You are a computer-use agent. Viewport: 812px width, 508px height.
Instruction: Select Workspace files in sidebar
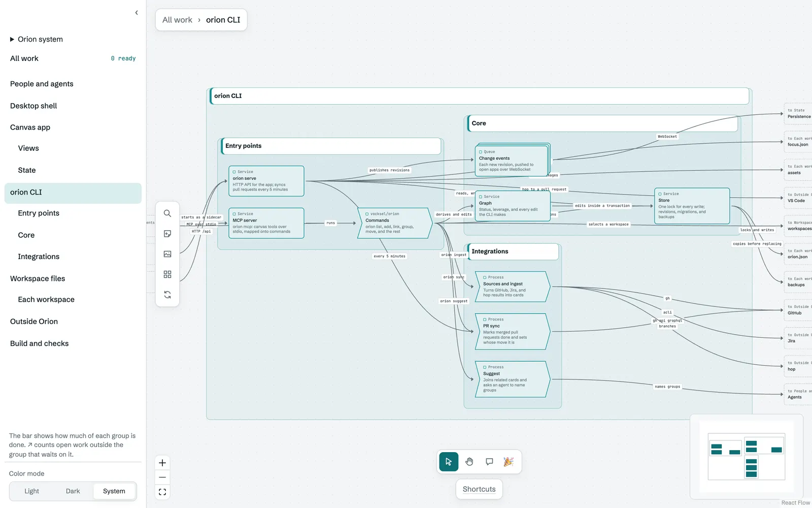click(x=73, y=278)
